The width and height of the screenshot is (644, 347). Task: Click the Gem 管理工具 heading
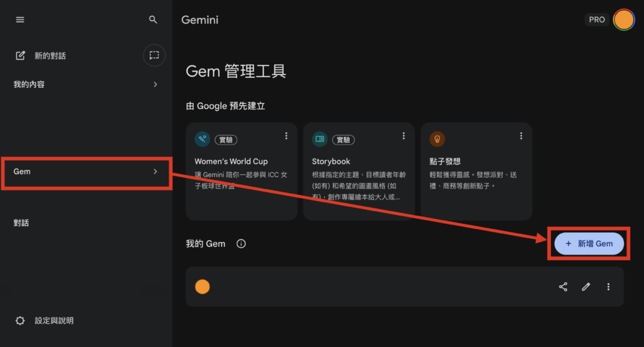pos(236,72)
